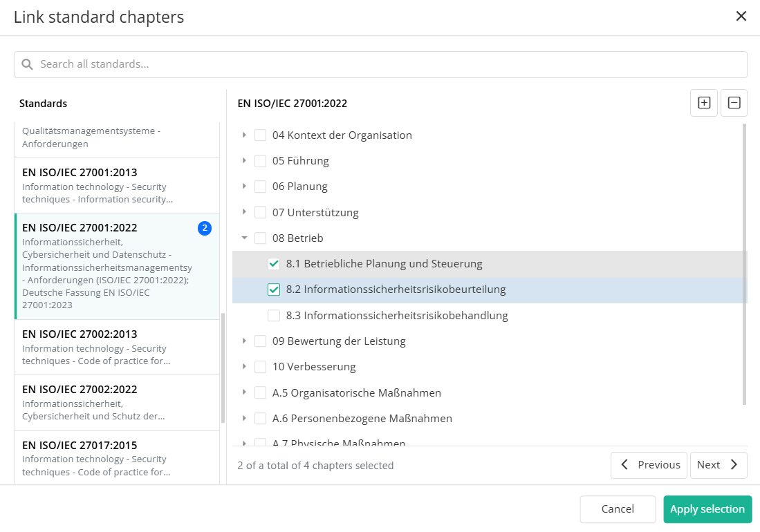This screenshot has width=760, height=532.
Task: Expand the 09 Bewertung der Leistung node
Action: click(x=244, y=341)
